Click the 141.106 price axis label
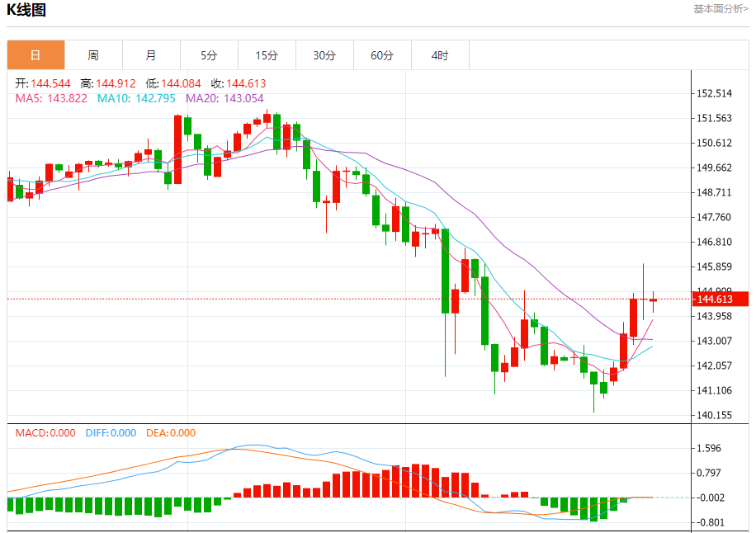The height and width of the screenshot is (533, 756). pyautogui.click(x=715, y=390)
